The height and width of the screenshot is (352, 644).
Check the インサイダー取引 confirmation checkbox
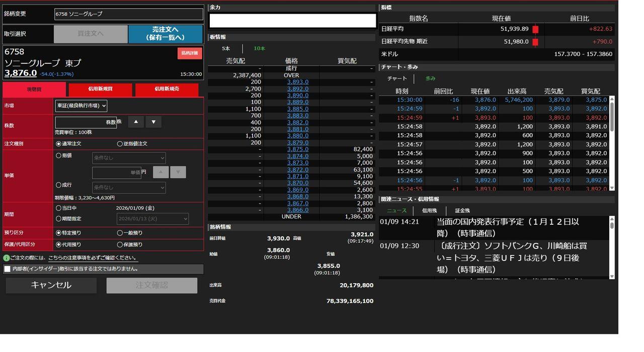(x=7, y=269)
